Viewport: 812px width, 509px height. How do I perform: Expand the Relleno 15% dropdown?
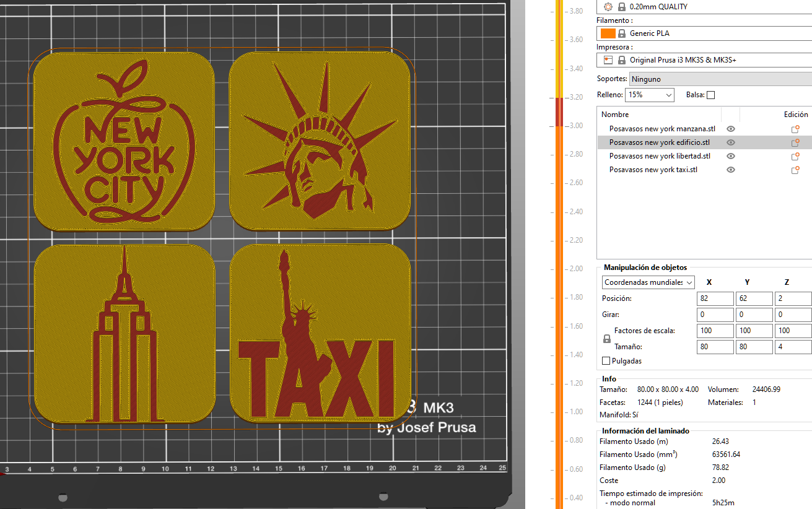coord(650,95)
